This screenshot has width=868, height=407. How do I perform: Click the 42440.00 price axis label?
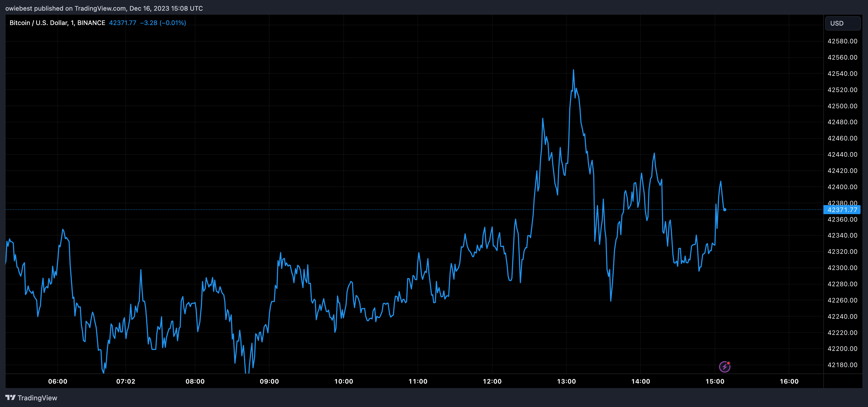(x=842, y=155)
